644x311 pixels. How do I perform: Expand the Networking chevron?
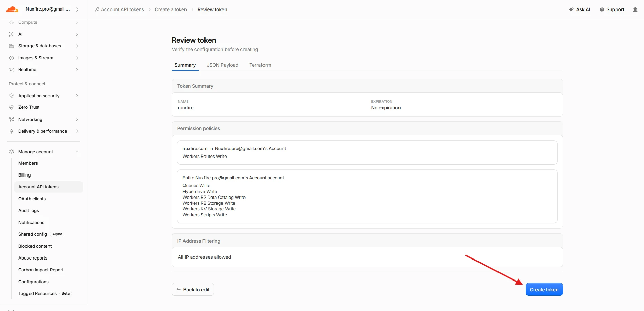tap(77, 120)
